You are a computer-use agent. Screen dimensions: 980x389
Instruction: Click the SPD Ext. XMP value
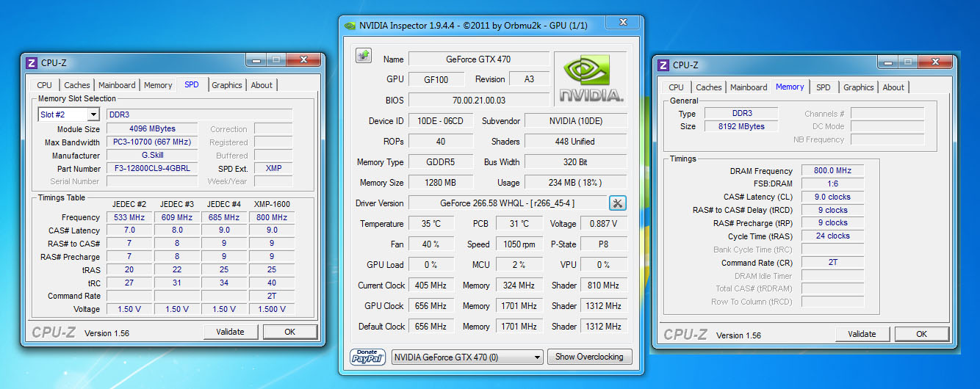tap(273, 169)
